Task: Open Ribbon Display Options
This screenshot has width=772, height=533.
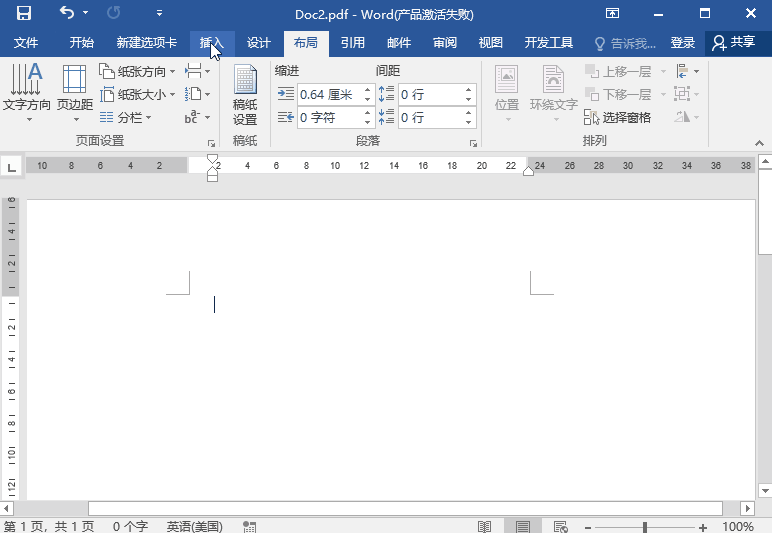Action: (x=612, y=13)
